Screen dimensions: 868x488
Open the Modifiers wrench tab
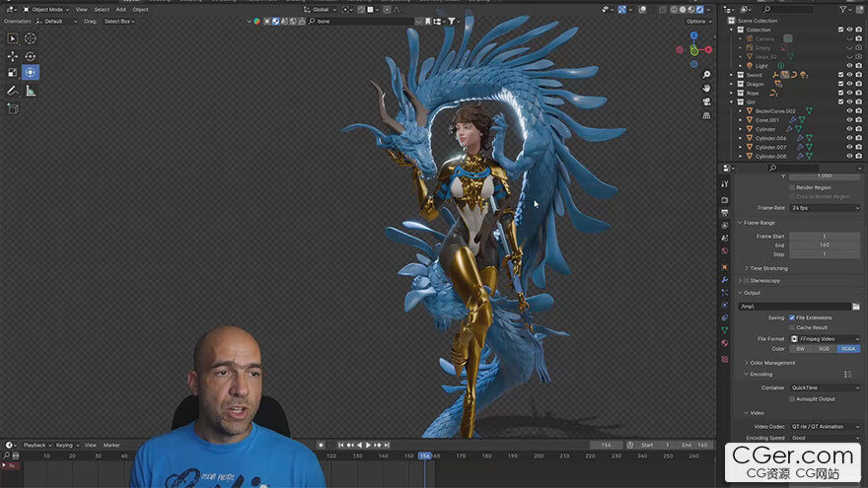point(725,280)
